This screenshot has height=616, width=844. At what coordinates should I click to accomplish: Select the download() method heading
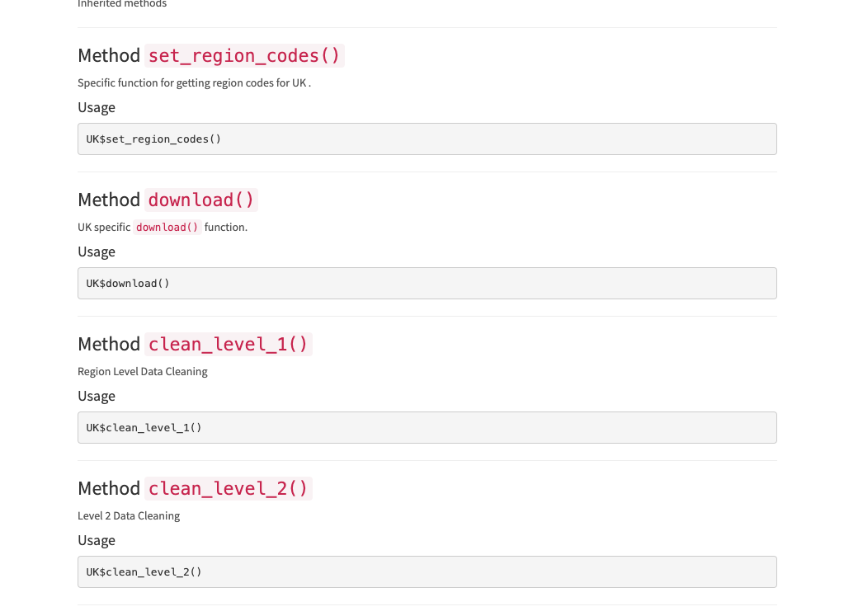tap(201, 200)
